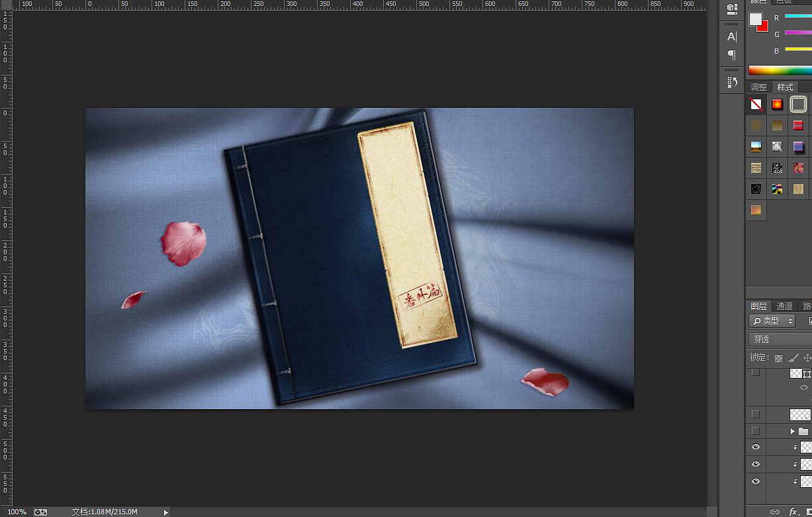Screen dimensions: 812x517
Task: Apply the white noise speckle style
Action: click(777, 146)
